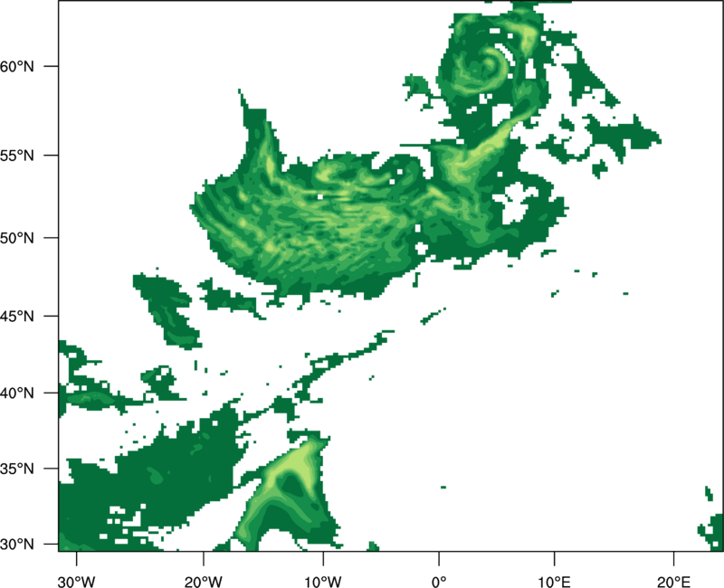Click the 35°N latitude label

coord(17,469)
